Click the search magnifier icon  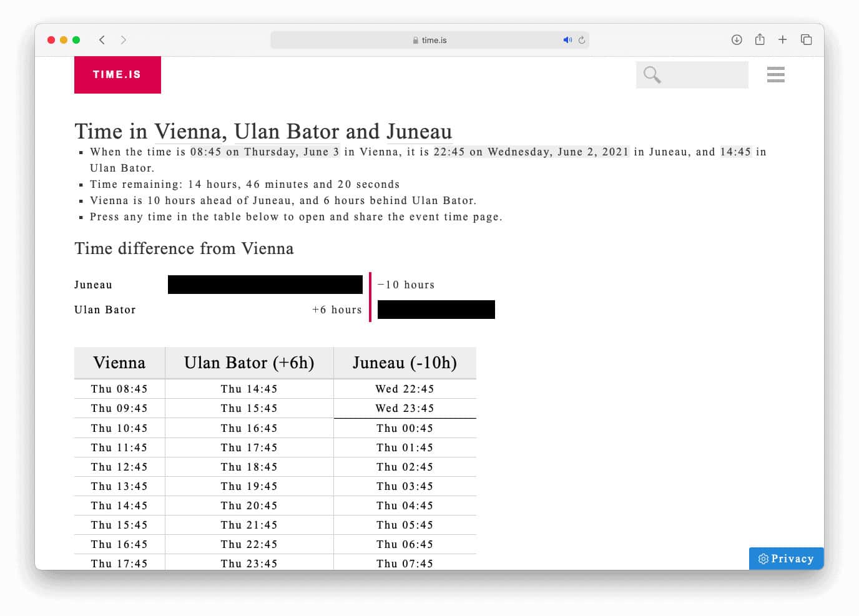pos(651,74)
